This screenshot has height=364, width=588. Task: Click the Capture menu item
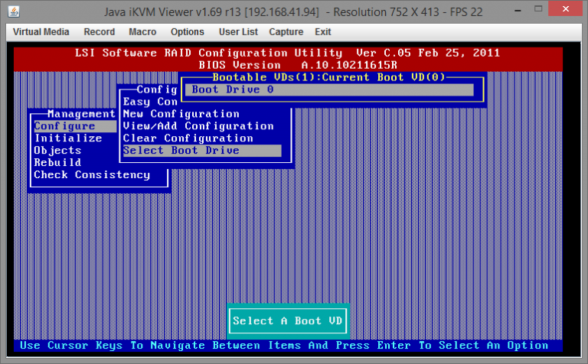pyautogui.click(x=286, y=32)
